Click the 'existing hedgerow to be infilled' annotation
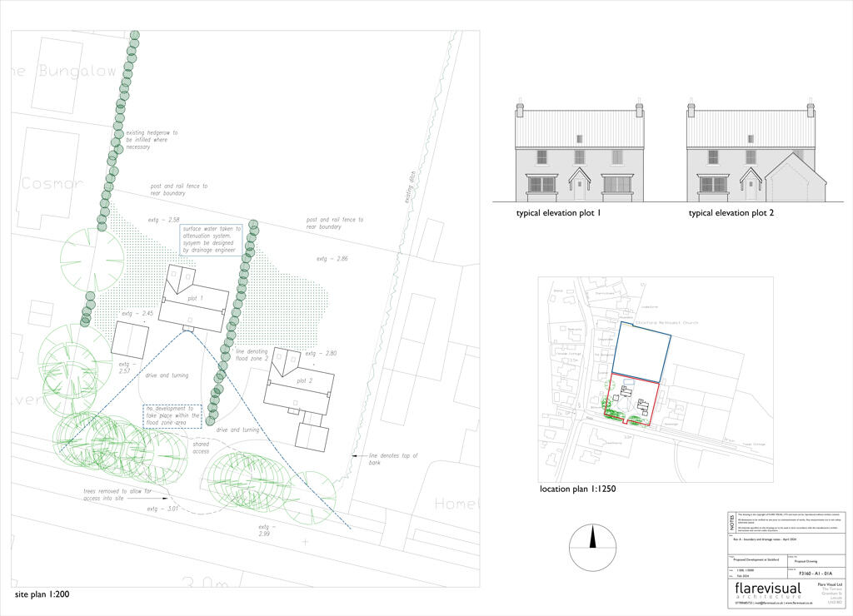The height and width of the screenshot is (616, 853). coord(152,140)
